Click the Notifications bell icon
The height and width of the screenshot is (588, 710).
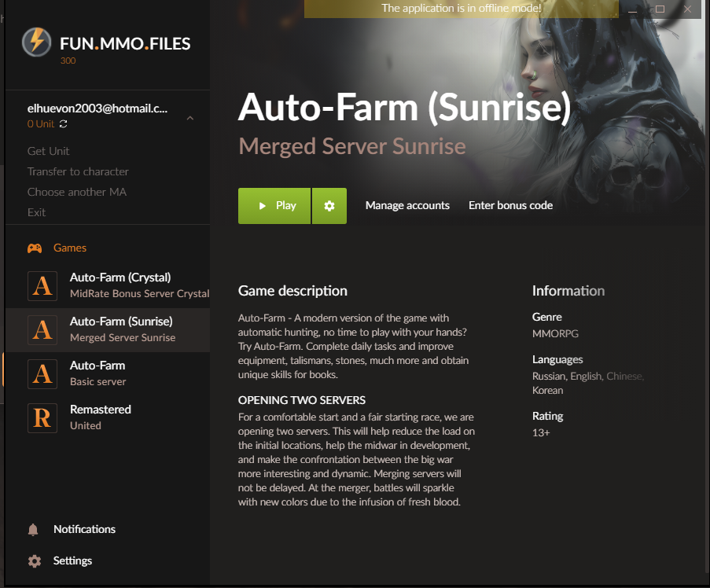34,530
